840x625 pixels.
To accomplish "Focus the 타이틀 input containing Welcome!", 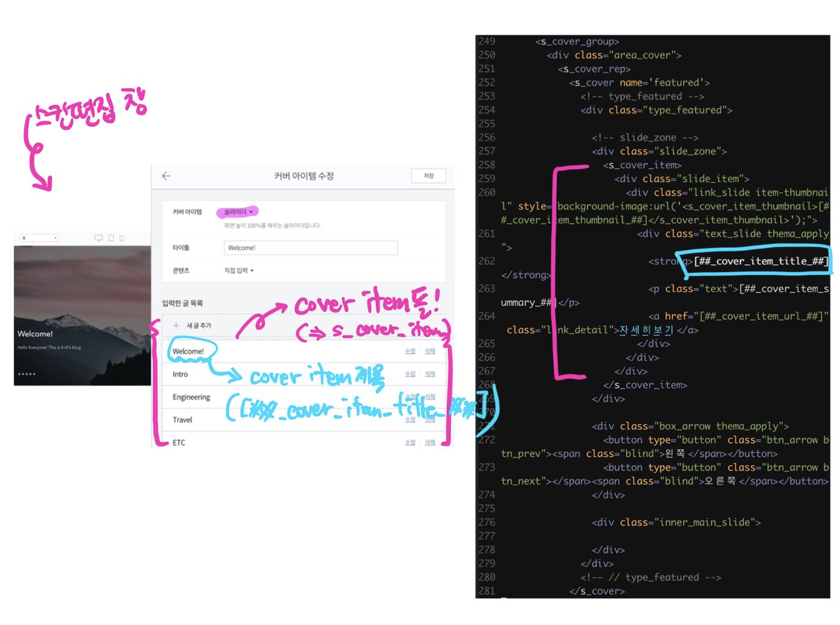I will click(x=311, y=248).
